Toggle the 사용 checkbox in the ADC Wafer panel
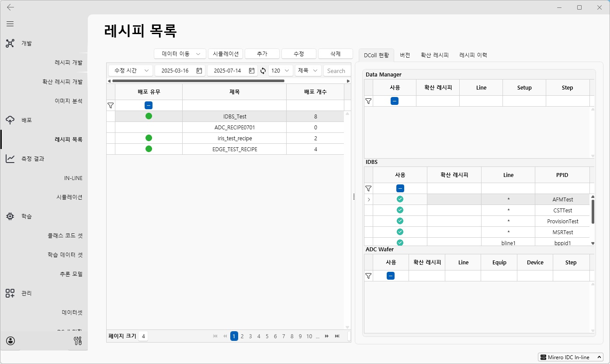This screenshot has height=364, width=610. click(390, 276)
